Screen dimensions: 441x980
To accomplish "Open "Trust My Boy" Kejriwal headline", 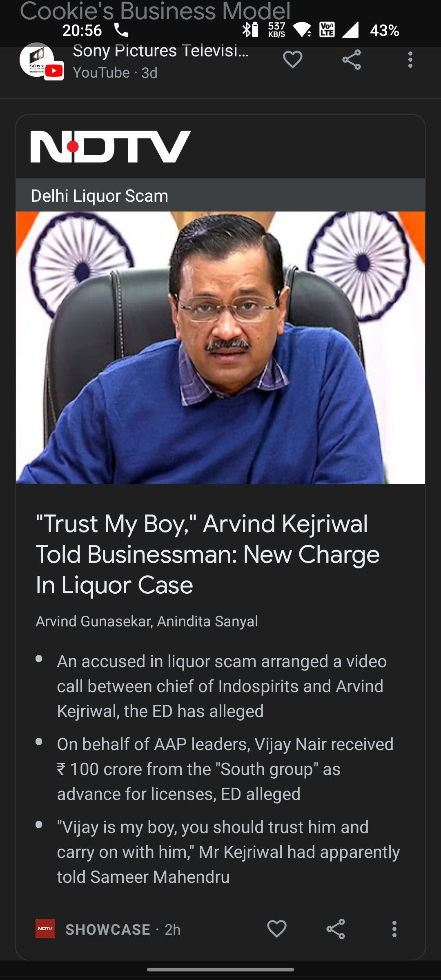I will click(x=207, y=554).
